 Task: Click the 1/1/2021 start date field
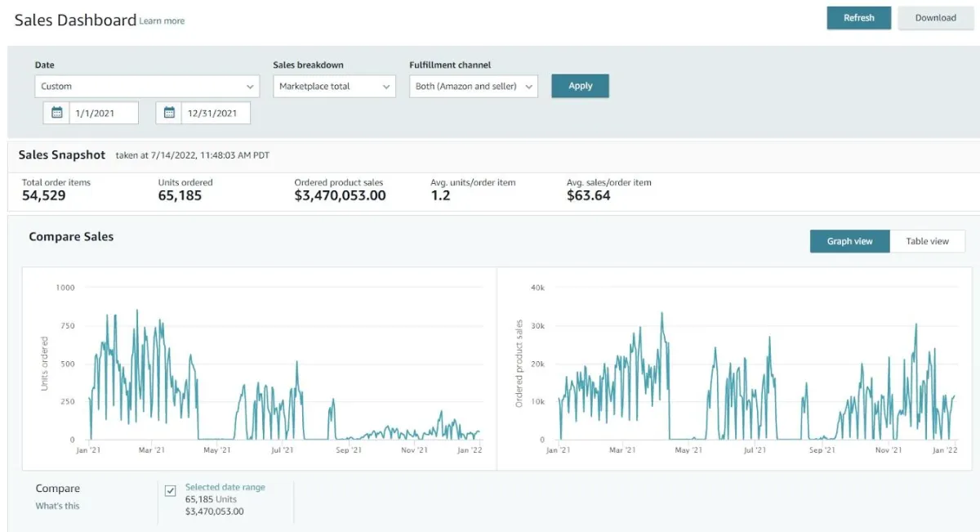click(x=103, y=114)
